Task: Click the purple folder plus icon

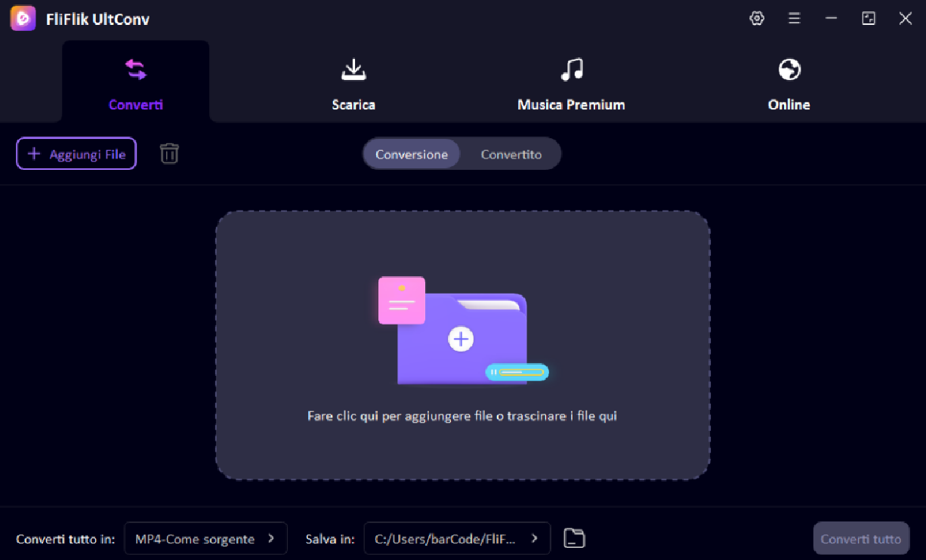Action: 461,339
